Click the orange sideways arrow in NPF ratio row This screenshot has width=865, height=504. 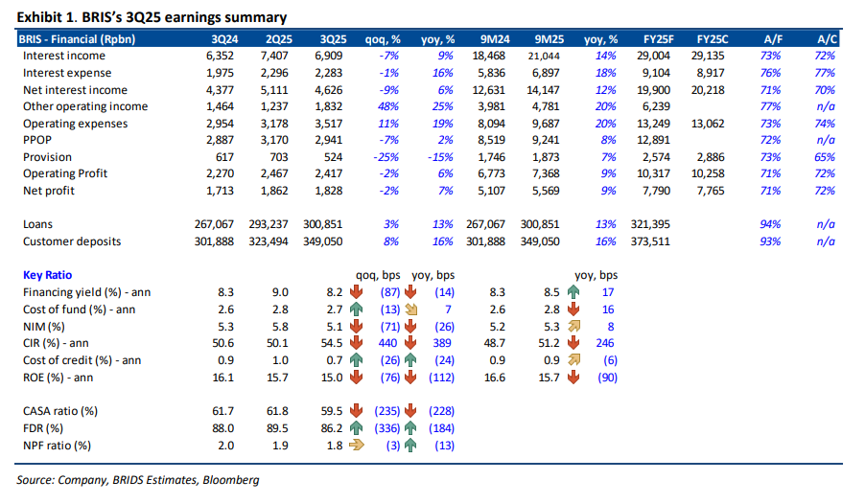[355, 446]
